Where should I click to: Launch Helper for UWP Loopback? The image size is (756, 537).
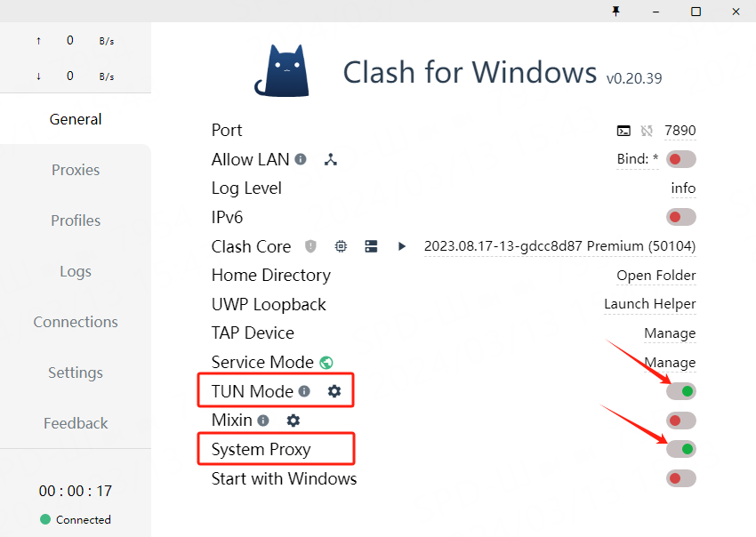[x=649, y=304]
